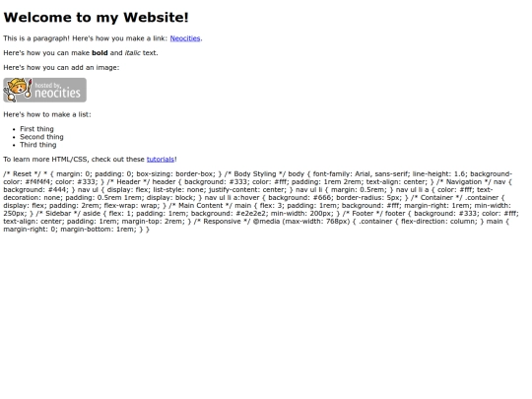The height and width of the screenshot is (399, 532).
Task: Click the bullet before First thing
Action: [14, 129]
